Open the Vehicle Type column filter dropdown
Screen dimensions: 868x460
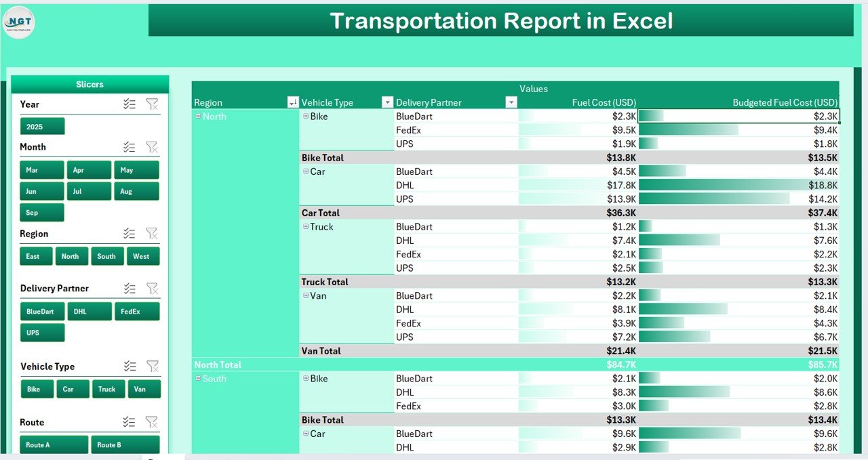(x=387, y=102)
